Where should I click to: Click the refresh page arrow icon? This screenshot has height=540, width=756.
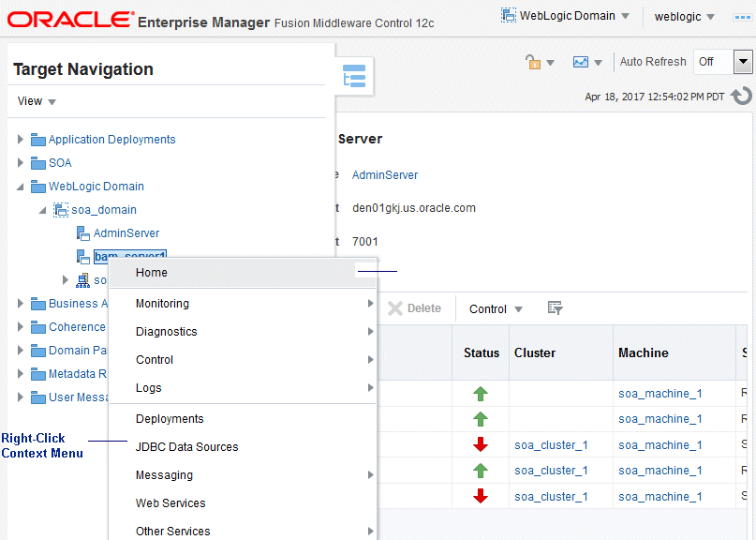[x=742, y=96]
